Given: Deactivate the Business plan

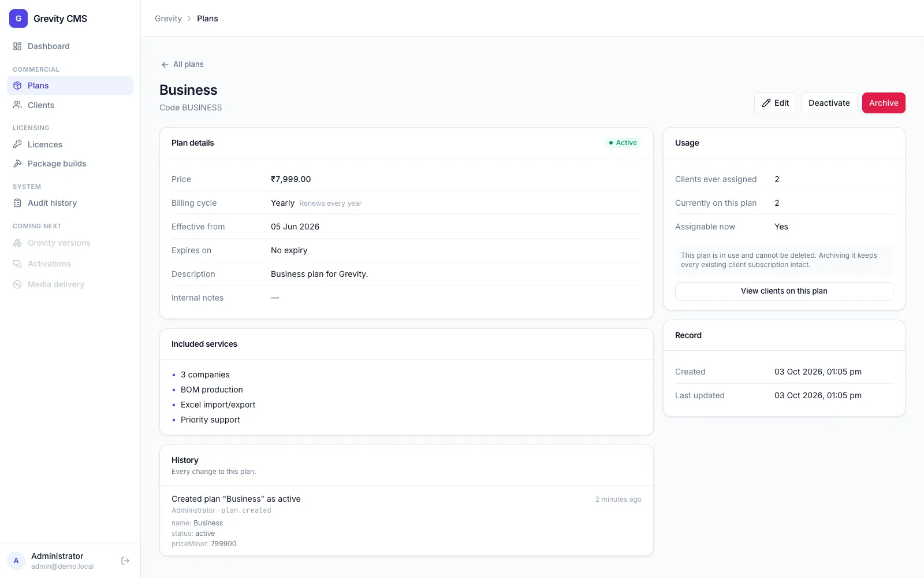Looking at the screenshot, I should pyautogui.click(x=829, y=103).
